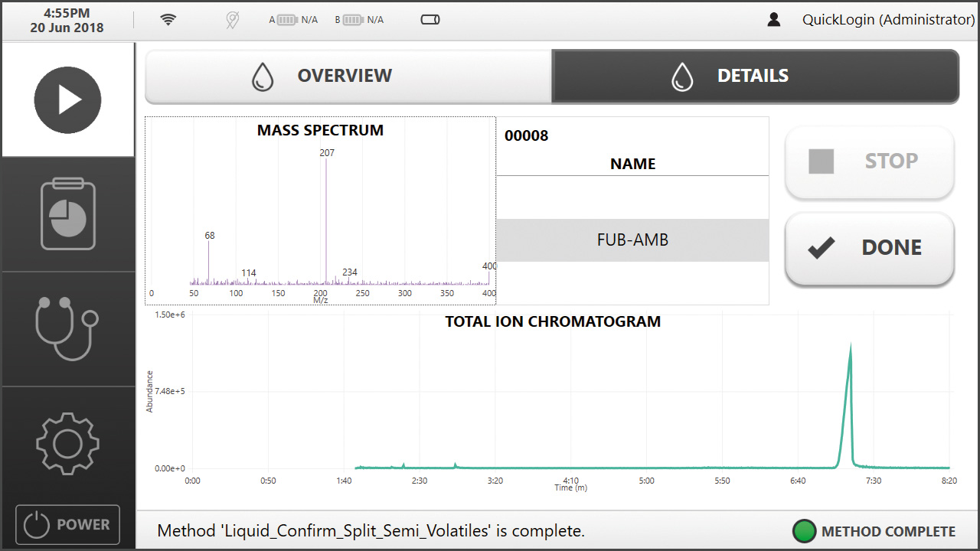980x551 pixels.
Task: Click the pill-shaped status icon in the top bar
Action: click(x=430, y=20)
